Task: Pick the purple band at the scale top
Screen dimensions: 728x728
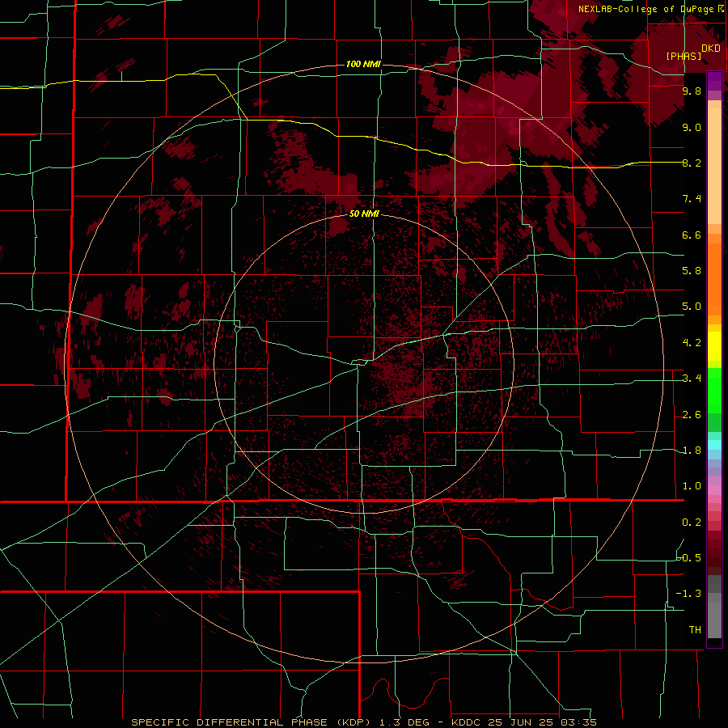Action: (714, 81)
